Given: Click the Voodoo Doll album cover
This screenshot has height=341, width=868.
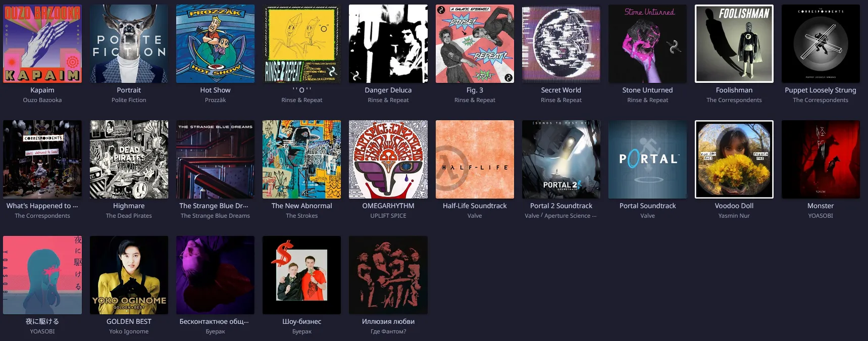Looking at the screenshot, I should [x=734, y=159].
